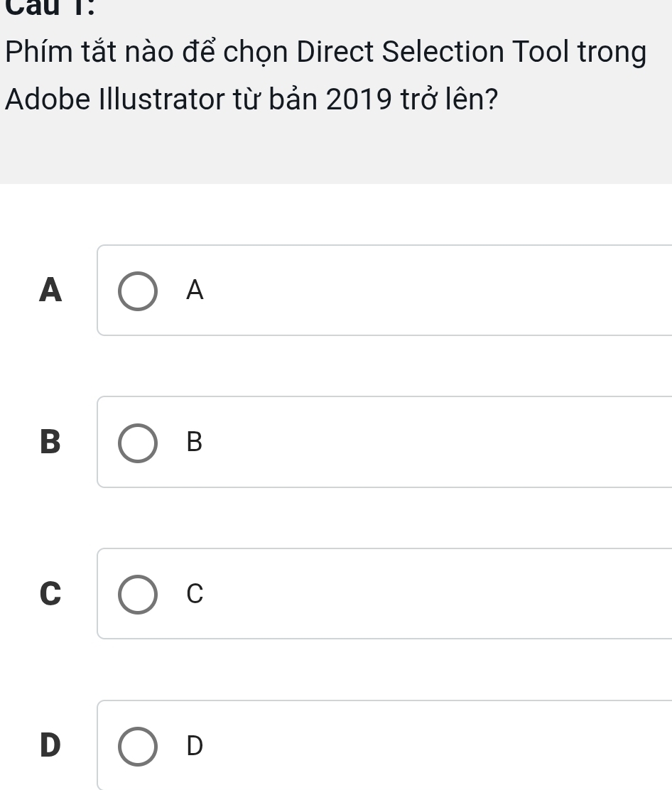The image size is (672, 790).
Task: Click the bold letter C outside the answer box
Action: (x=50, y=594)
